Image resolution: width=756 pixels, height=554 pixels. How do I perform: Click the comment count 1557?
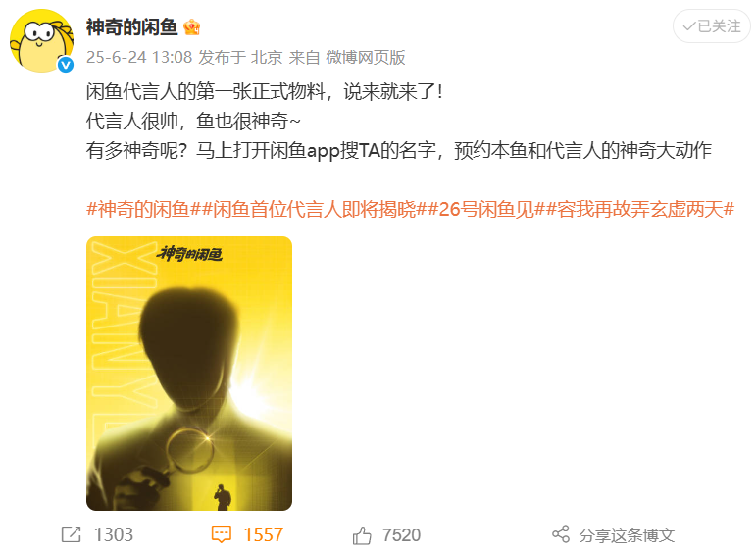pyautogui.click(x=263, y=534)
